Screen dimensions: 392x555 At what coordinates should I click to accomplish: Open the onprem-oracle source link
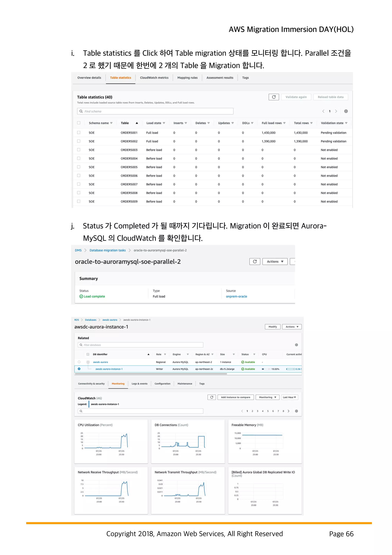[x=236, y=296]
